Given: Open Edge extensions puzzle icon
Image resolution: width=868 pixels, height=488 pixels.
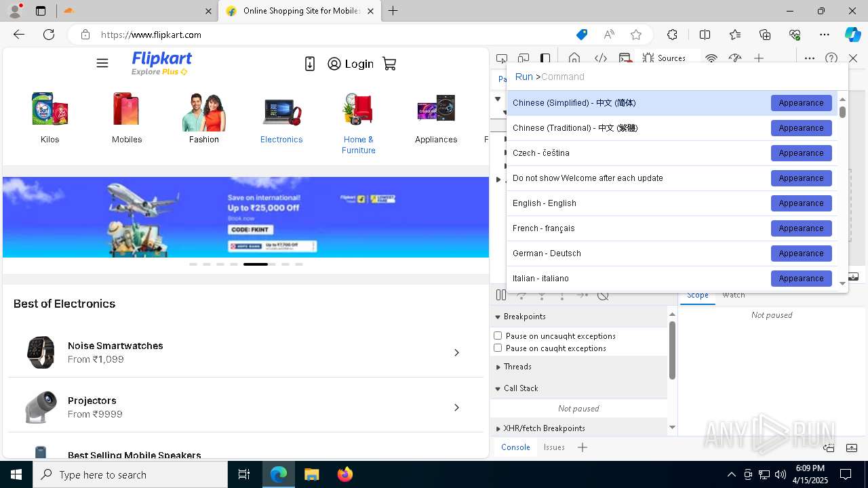Looking at the screenshot, I should pos(672,35).
